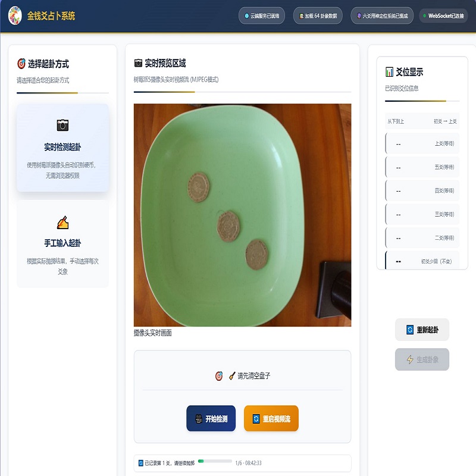This screenshot has width=476, height=476.
Task: Click the colorful app logo in header
Action: pyautogui.click(x=15, y=15)
